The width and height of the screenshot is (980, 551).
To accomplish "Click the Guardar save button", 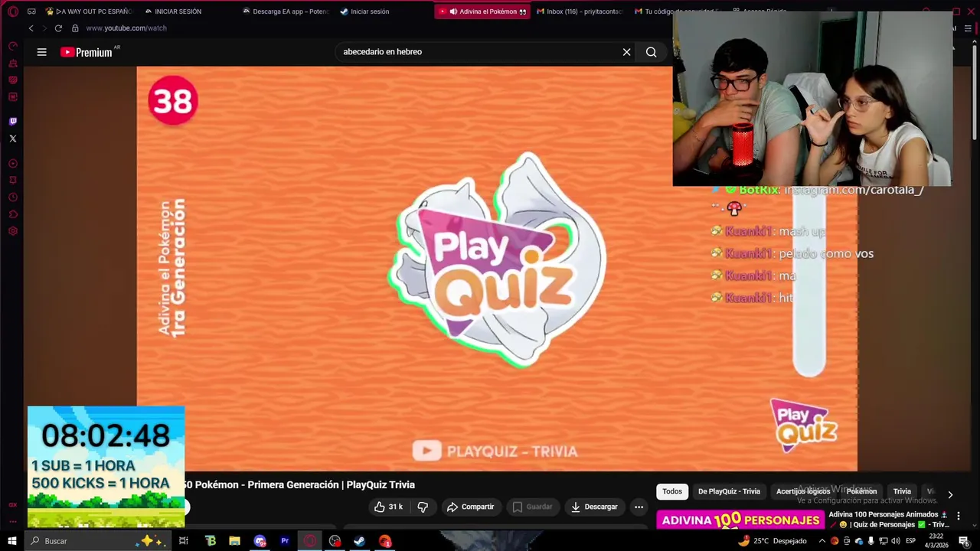I will point(532,507).
